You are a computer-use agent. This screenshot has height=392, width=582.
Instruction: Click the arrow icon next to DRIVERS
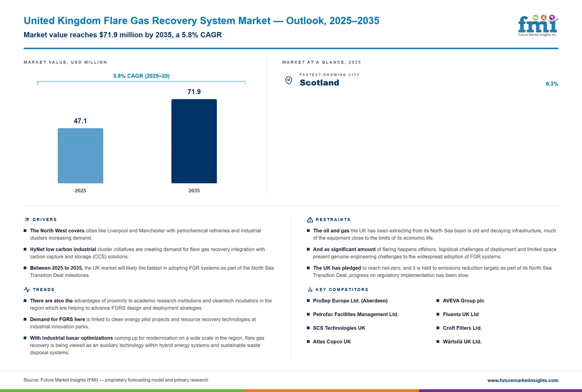tap(26, 220)
